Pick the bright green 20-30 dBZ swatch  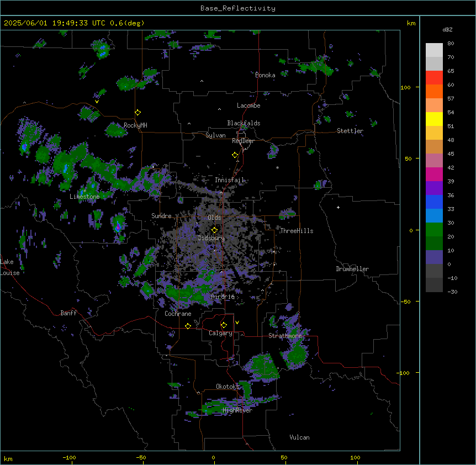[x=434, y=230]
